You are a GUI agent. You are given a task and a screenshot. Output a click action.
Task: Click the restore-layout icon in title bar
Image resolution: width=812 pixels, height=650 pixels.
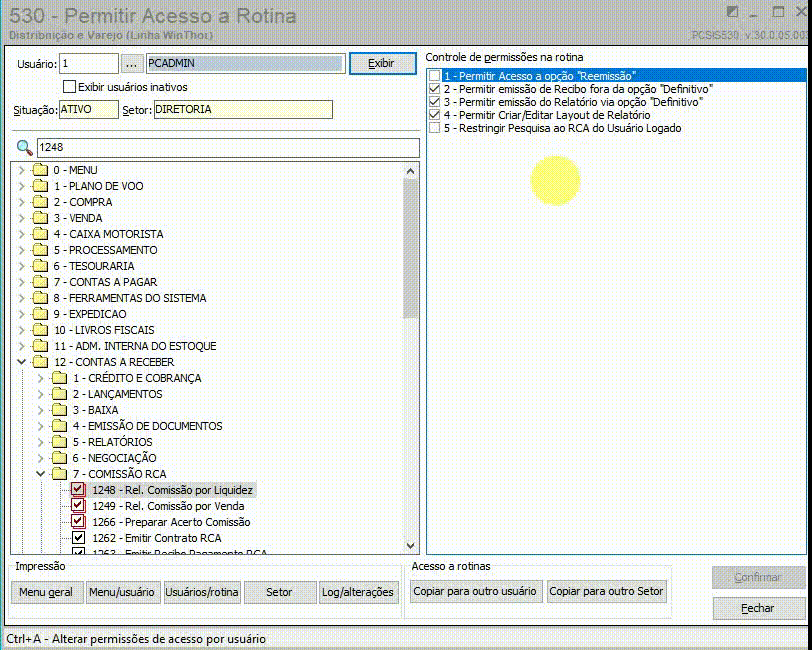pos(732,12)
